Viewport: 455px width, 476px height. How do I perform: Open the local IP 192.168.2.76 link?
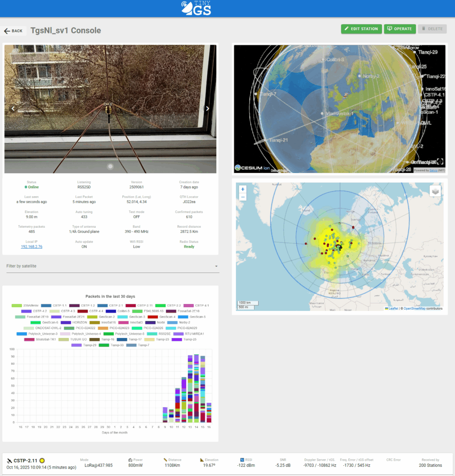tap(32, 247)
